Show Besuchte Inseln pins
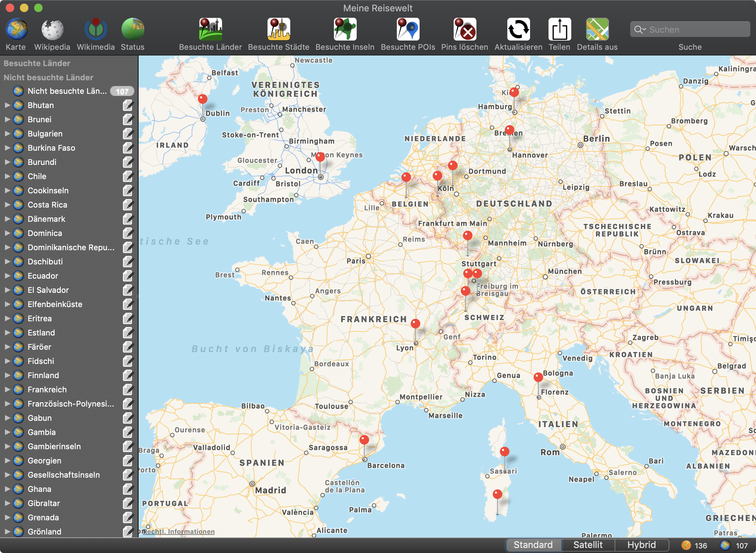The height and width of the screenshot is (553, 756). click(x=345, y=29)
